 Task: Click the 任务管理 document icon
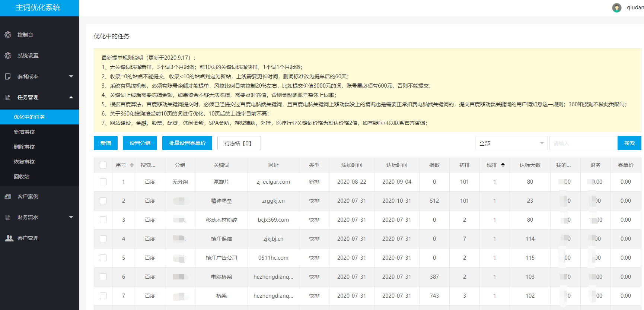8,97
